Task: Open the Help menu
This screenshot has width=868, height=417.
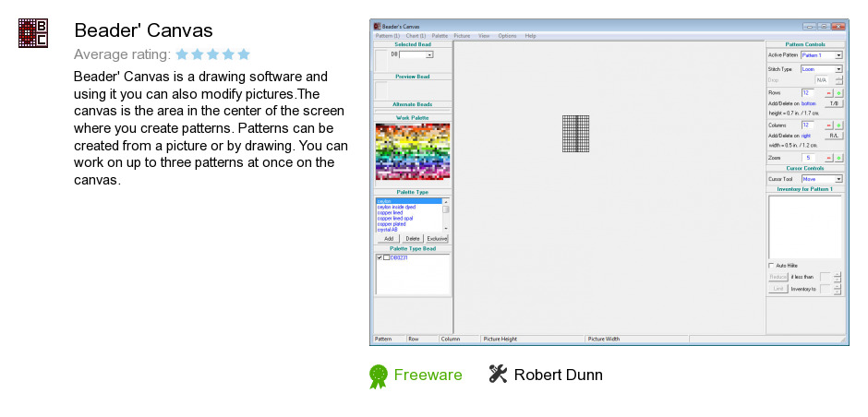Action: 530,36
